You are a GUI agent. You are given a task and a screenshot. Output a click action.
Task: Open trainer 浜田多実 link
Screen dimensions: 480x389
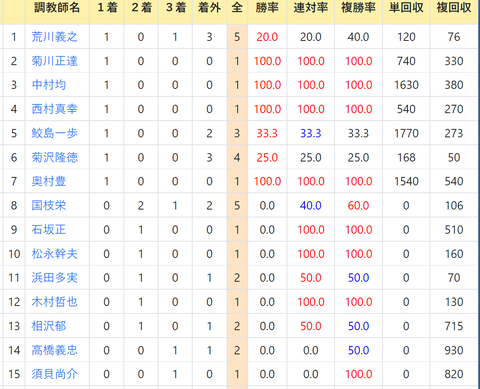point(54,278)
